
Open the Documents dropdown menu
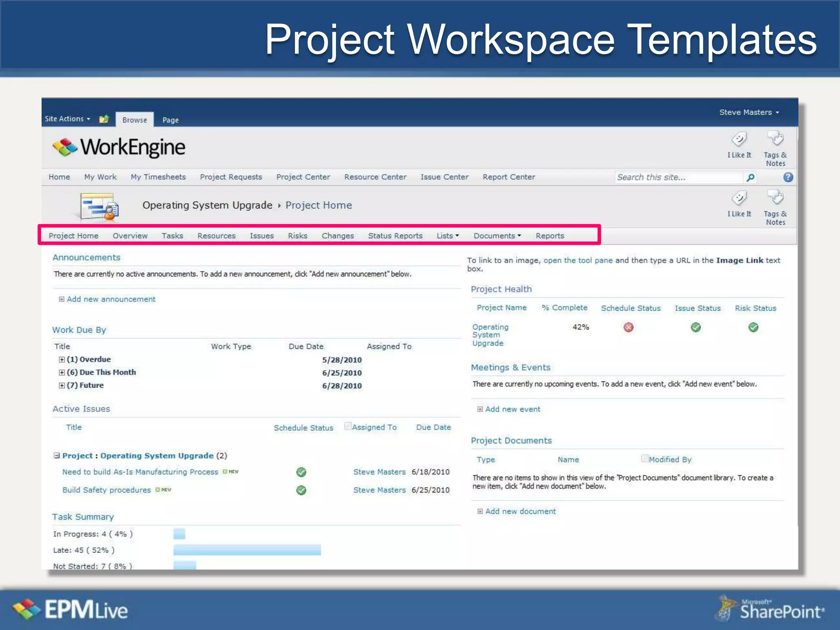tap(497, 236)
